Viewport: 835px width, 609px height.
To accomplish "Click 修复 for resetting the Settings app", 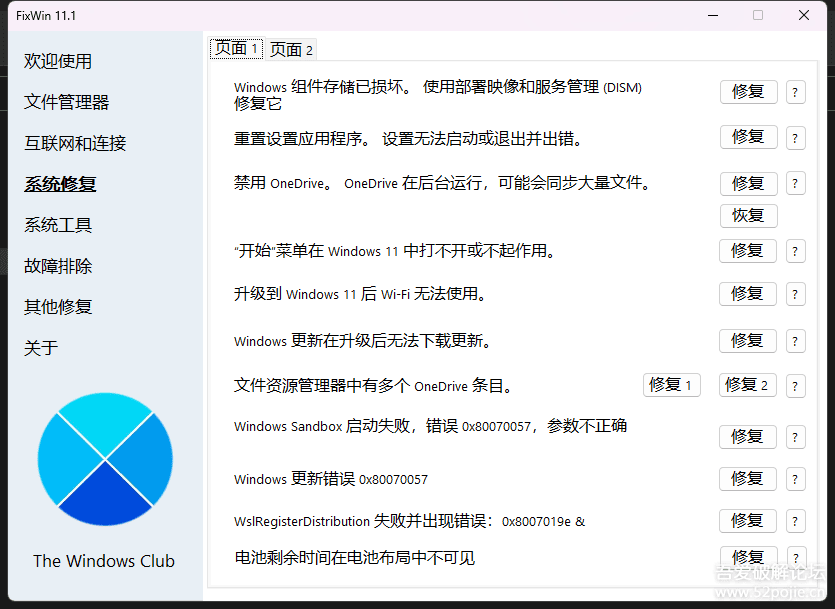I will [749, 137].
